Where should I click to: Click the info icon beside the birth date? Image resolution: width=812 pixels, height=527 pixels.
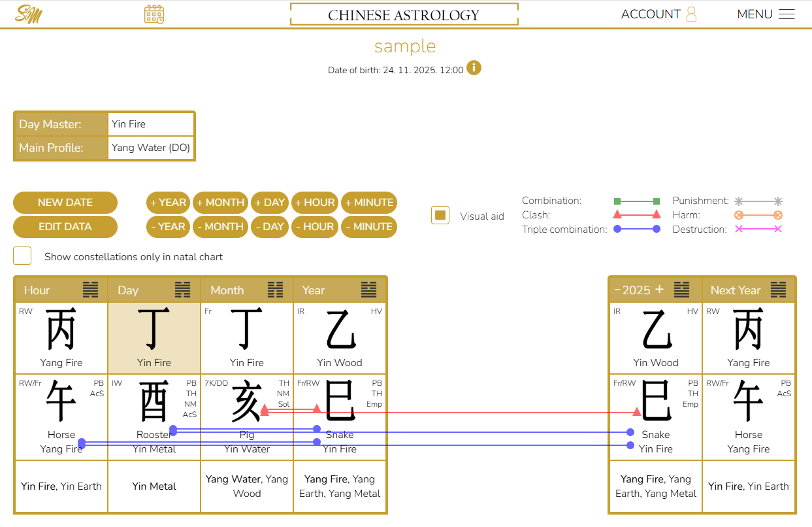coord(474,67)
